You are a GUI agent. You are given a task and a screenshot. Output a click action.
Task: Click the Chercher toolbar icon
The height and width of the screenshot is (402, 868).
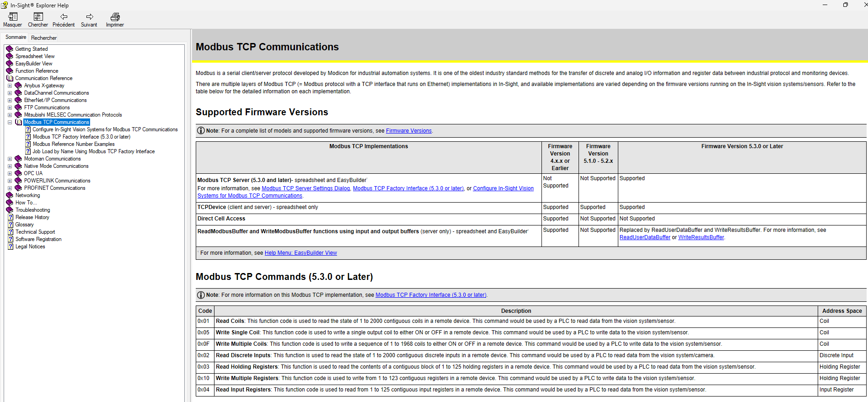[38, 17]
